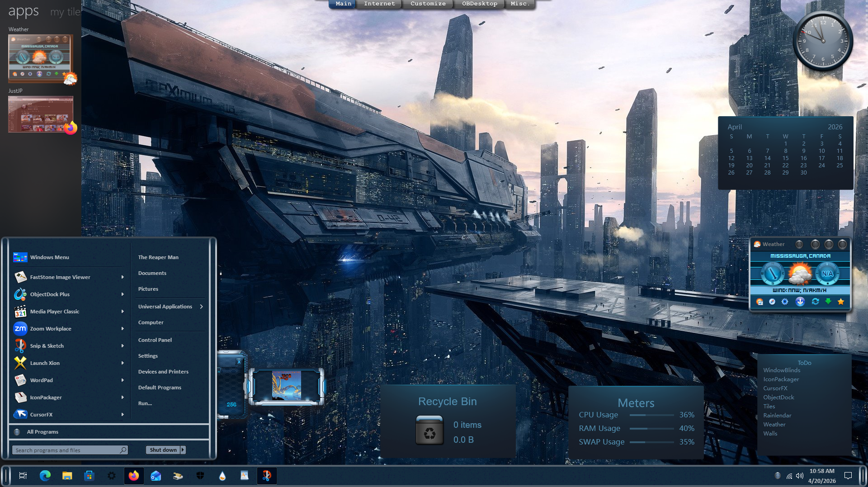Open Firefox from the taskbar
868x487 pixels.
tap(133, 476)
